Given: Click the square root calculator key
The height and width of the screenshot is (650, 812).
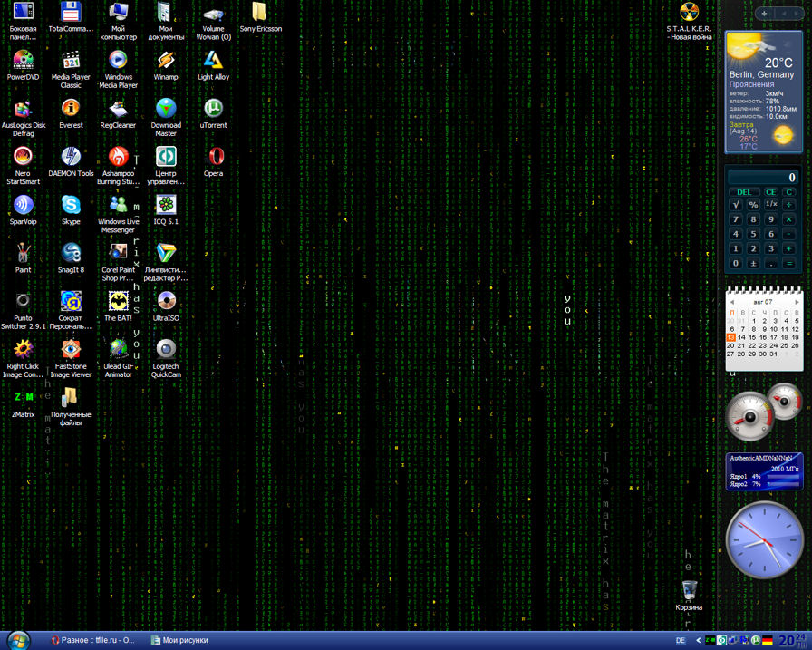Looking at the screenshot, I should (736, 205).
